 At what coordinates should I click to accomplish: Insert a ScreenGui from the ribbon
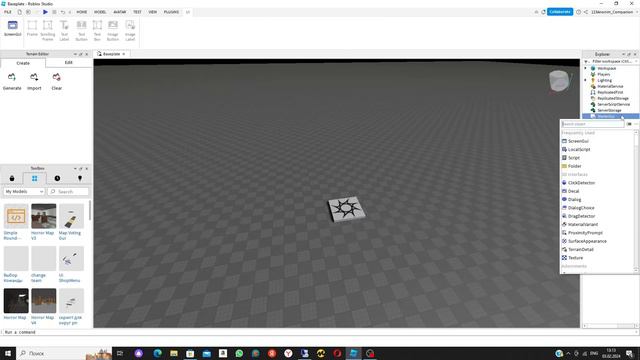pyautogui.click(x=13, y=29)
